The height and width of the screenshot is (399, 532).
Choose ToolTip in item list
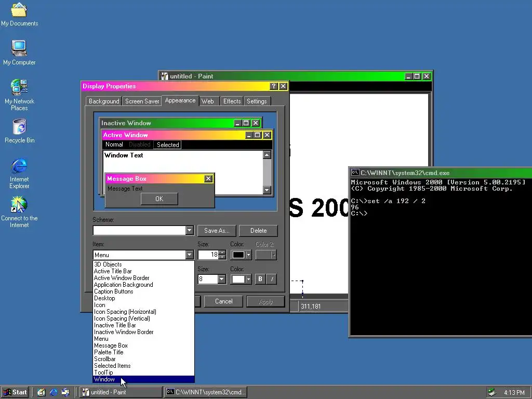pyautogui.click(x=143, y=373)
